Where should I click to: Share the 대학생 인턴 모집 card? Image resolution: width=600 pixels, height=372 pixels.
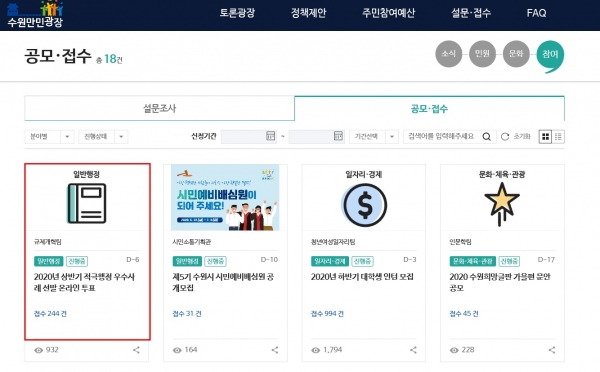(x=413, y=350)
